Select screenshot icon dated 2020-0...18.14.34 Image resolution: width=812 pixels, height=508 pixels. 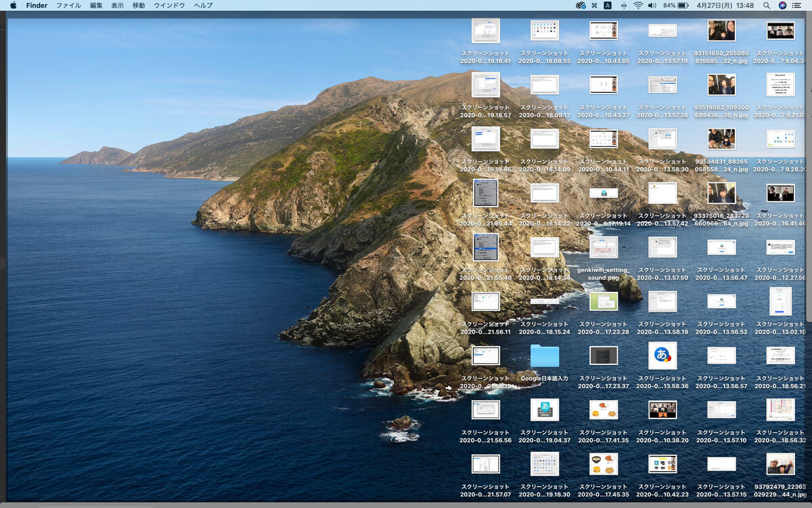[x=545, y=247]
